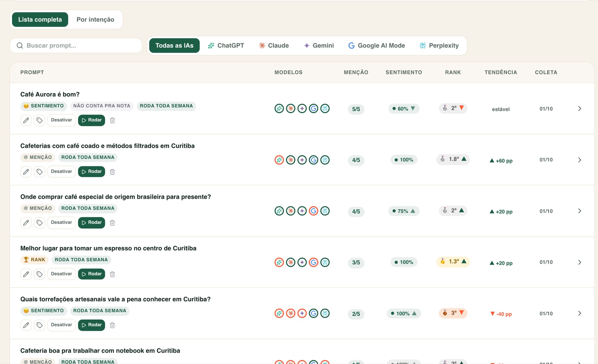Deactivate 'Cafeterias com café coado' prompt
This screenshot has height=364, width=598.
tap(61, 172)
